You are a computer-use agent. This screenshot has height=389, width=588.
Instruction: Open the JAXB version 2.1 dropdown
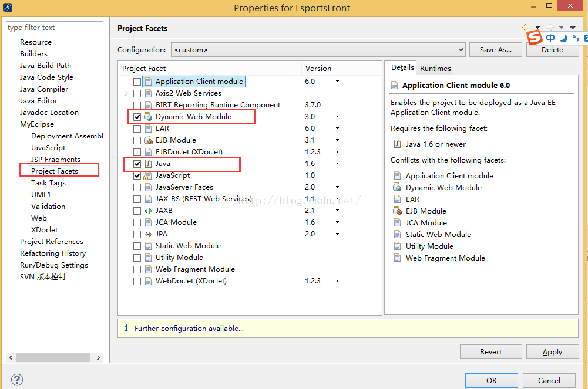tap(337, 211)
